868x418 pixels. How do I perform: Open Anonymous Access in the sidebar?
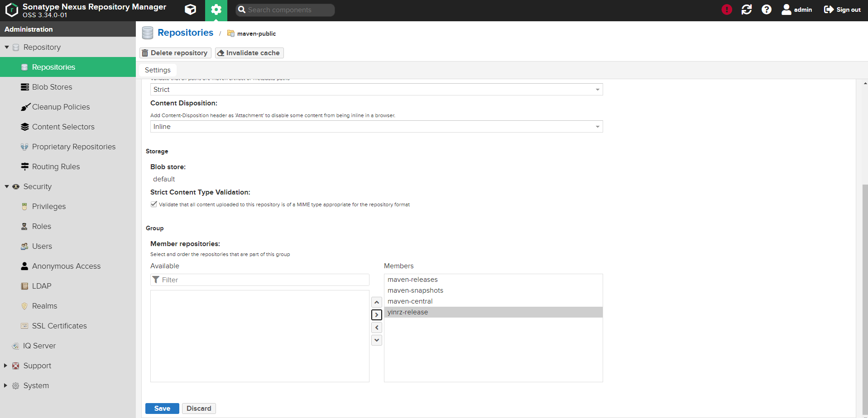[68, 266]
